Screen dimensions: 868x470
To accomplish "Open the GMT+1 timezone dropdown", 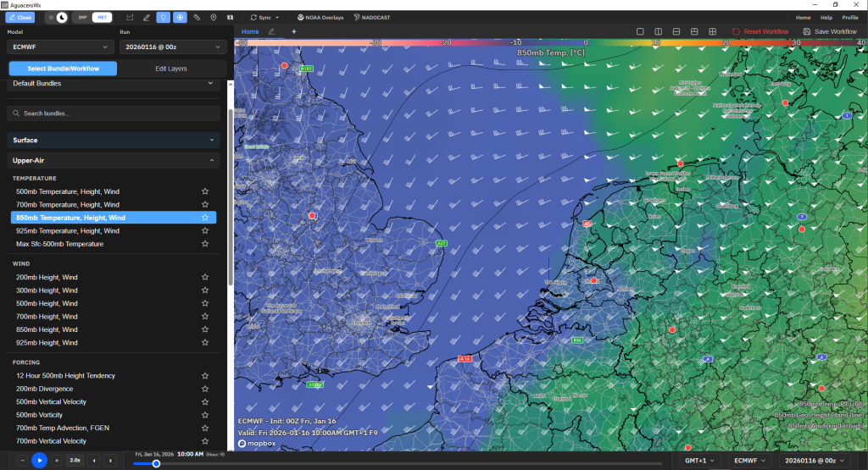I will tap(699, 461).
